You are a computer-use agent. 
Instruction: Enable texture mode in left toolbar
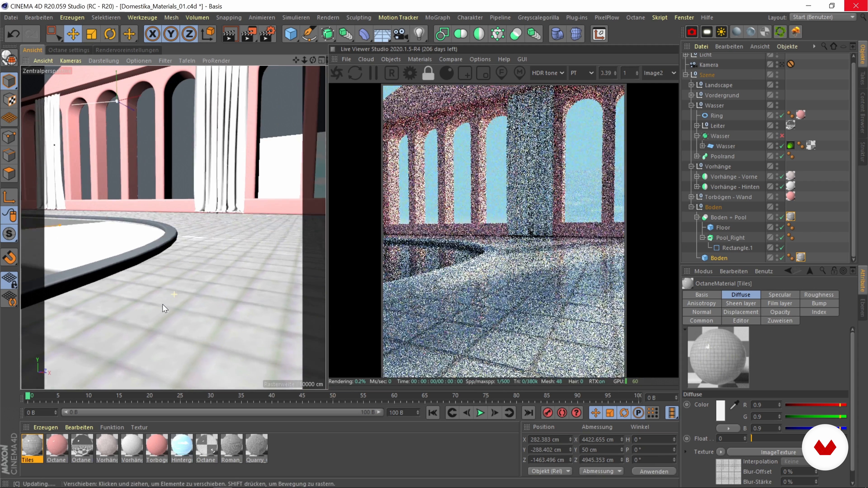click(x=9, y=100)
